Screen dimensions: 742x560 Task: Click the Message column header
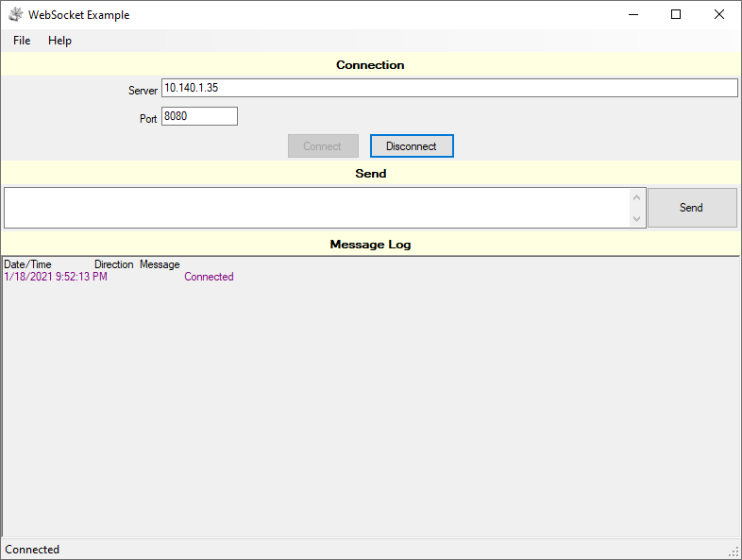[x=160, y=264]
